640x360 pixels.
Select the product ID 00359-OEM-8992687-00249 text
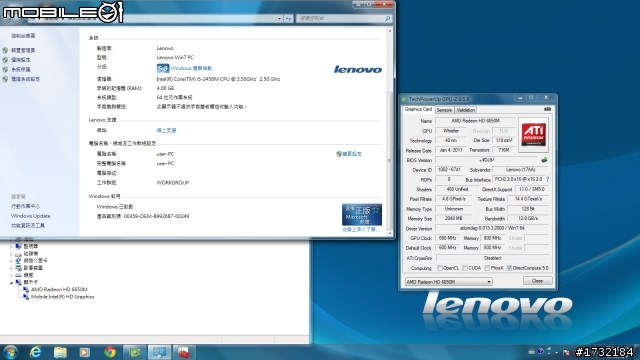pos(156,216)
